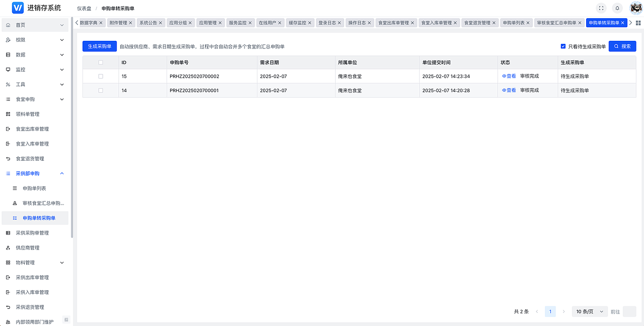Image resolution: width=644 pixels, height=326 pixels.
Task: Close the 食堂退货管理 tab
Action: pyautogui.click(x=494, y=23)
